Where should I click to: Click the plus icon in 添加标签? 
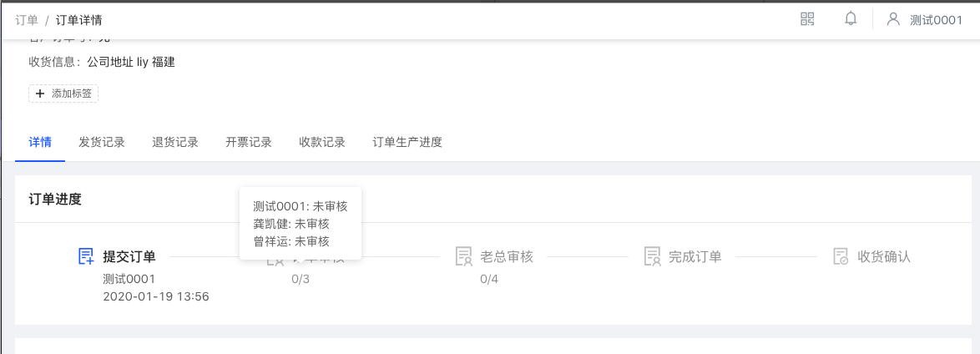[x=40, y=94]
